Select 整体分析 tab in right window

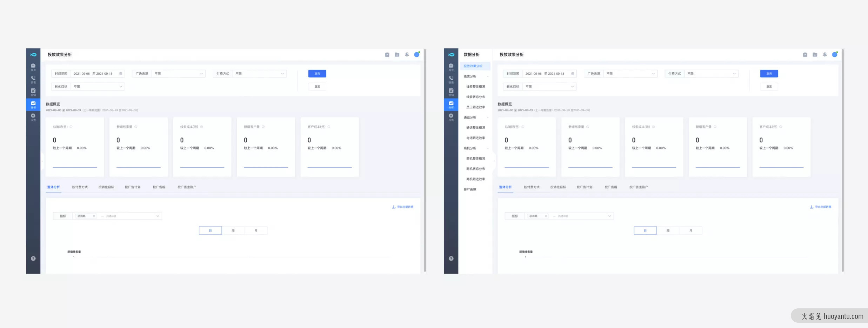pos(505,187)
